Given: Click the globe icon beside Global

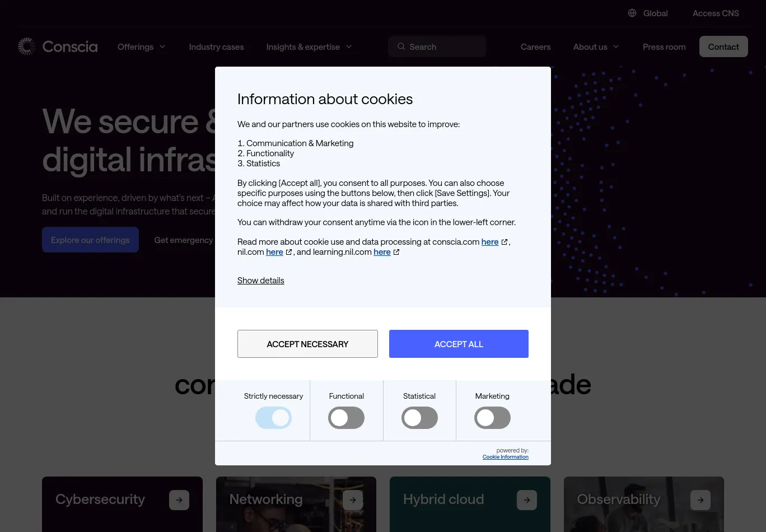Looking at the screenshot, I should pyautogui.click(x=632, y=13).
